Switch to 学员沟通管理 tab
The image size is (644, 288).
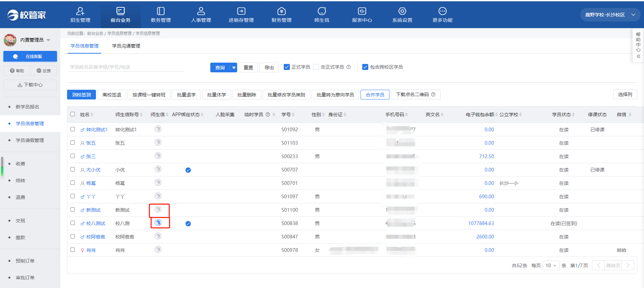coord(126,46)
